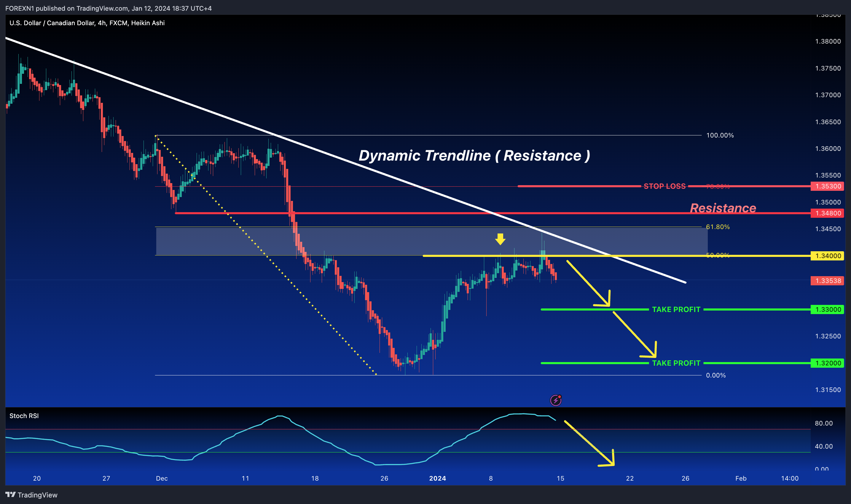Click the 80.00 Stoch RSI scale label
This screenshot has width=851, height=504.
click(824, 423)
